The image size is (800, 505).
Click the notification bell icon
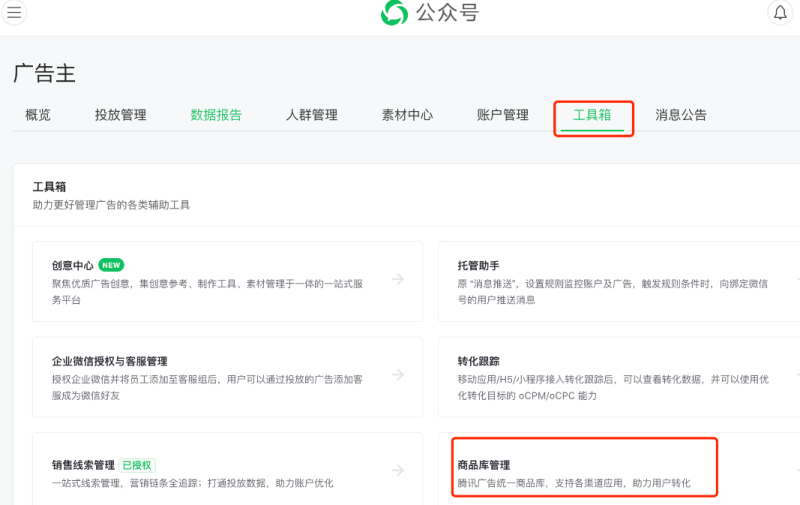[x=780, y=12]
